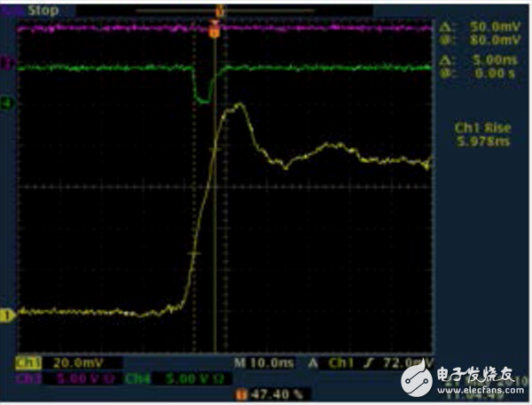Select the orange trigger position marker at top
Image resolution: width=532 pixels, height=405 pixels.
point(214,32)
